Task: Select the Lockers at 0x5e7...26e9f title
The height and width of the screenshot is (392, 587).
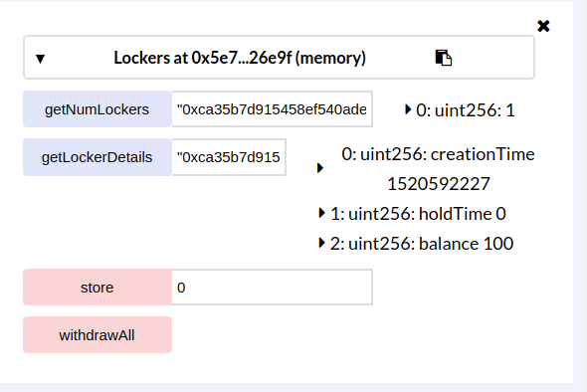Action: click(x=240, y=58)
